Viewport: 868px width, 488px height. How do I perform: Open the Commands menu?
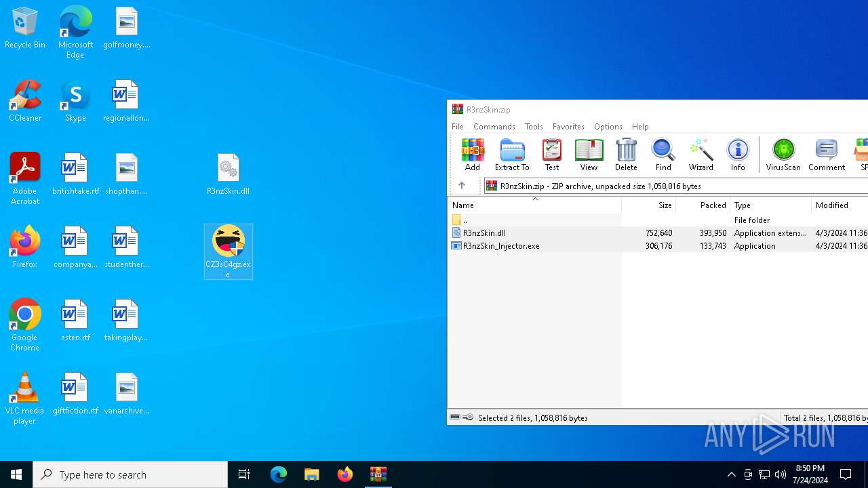pyautogui.click(x=494, y=127)
